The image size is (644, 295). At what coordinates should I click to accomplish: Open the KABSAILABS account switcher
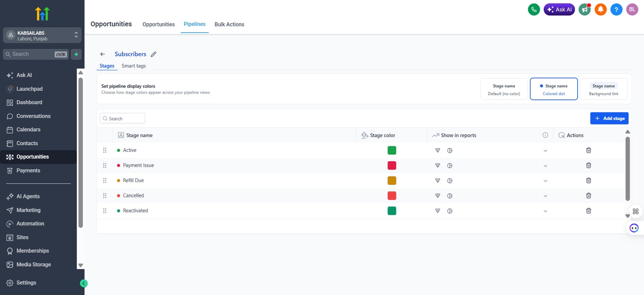pos(42,35)
